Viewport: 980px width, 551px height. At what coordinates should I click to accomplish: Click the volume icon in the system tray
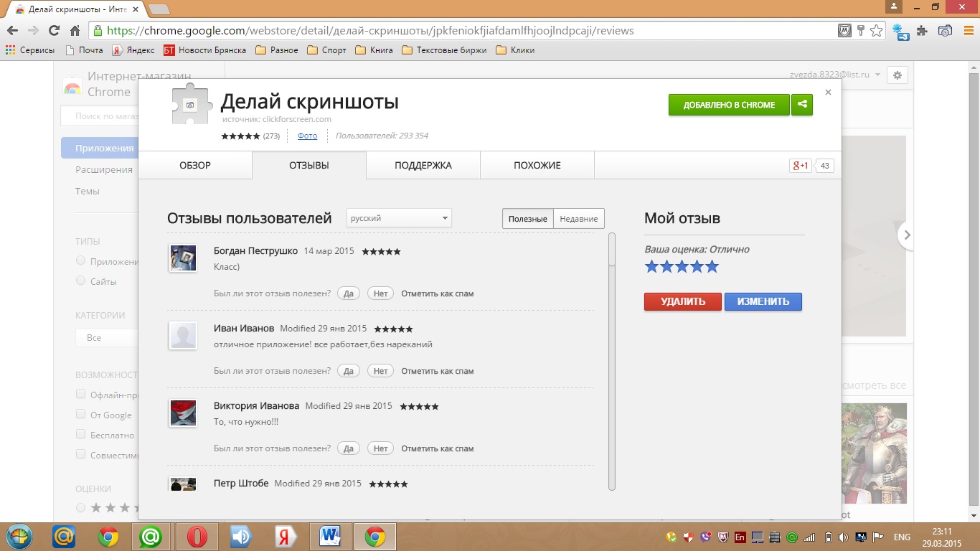[x=843, y=537]
